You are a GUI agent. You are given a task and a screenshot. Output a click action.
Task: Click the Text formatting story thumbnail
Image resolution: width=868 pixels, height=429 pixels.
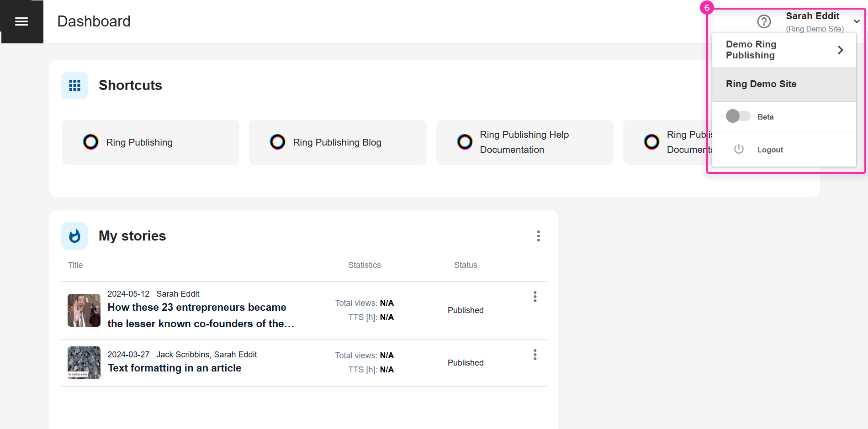(84, 363)
